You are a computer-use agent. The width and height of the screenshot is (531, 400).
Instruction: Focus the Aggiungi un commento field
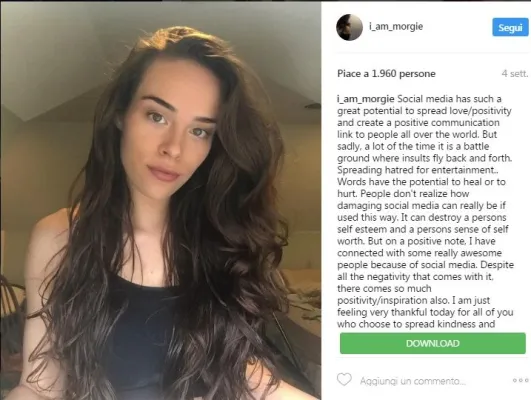click(x=413, y=381)
